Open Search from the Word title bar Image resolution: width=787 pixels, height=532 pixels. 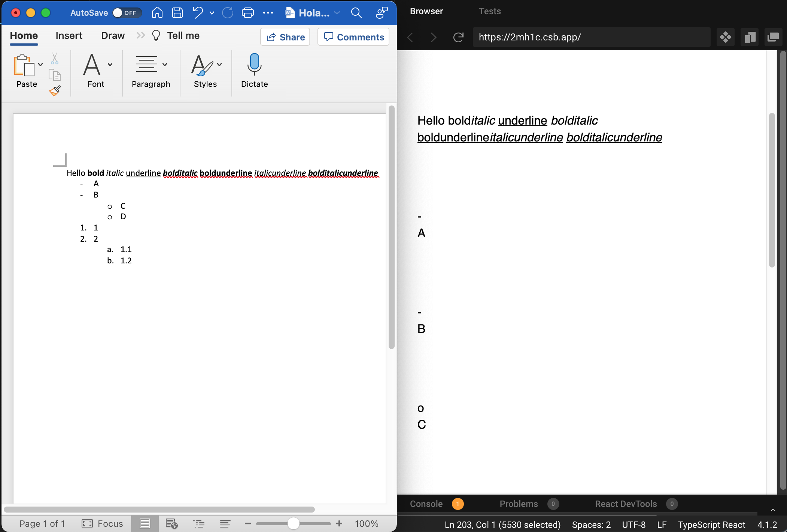pyautogui.click(x=356, y=12)
